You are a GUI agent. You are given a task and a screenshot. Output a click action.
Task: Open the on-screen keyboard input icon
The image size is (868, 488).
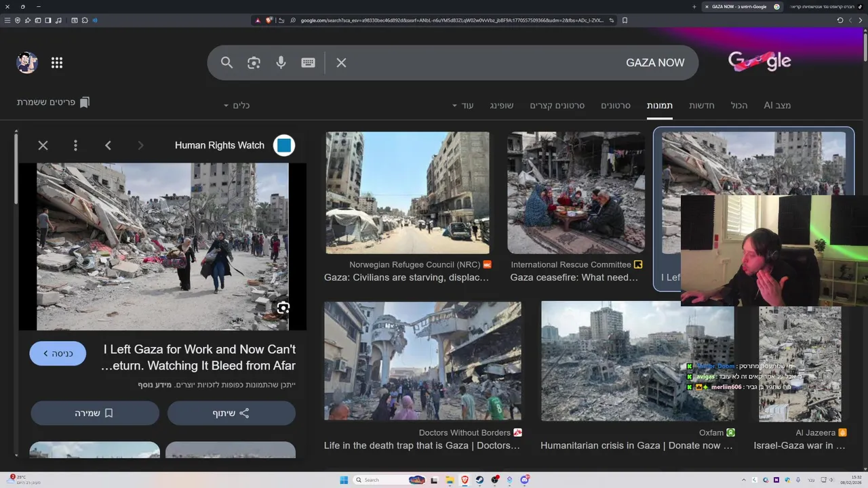pos(308,62)
